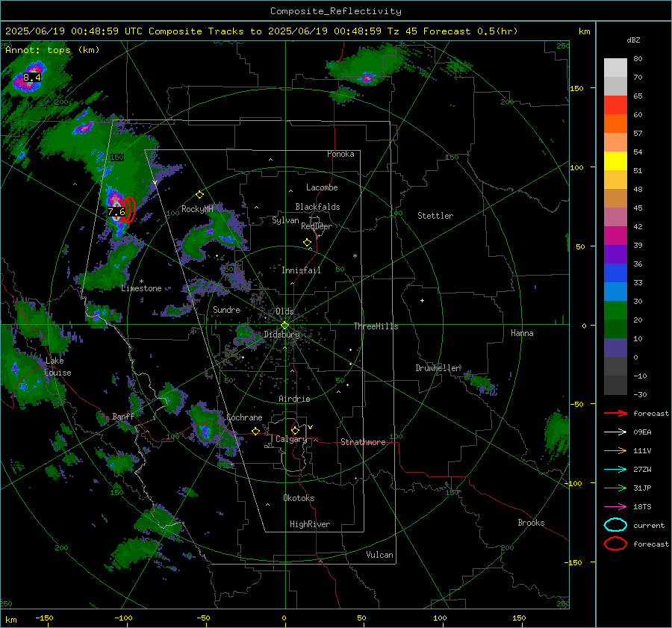Click the Olds city label
672x628 pixels.
(x=284, y=311)
